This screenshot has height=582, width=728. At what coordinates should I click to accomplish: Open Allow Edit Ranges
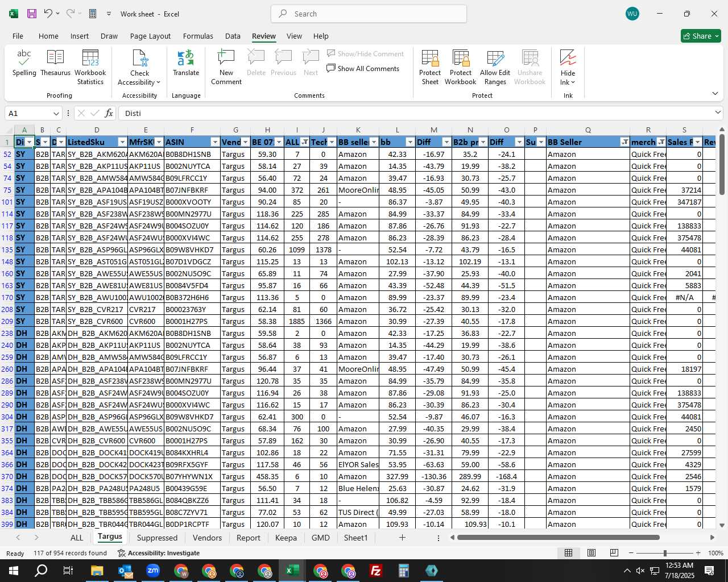tap(495, 68)
